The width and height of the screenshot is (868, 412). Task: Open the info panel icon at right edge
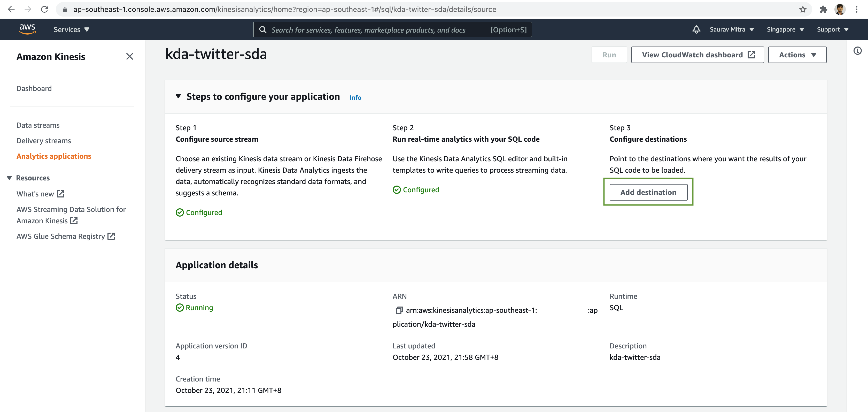point(857,51)
